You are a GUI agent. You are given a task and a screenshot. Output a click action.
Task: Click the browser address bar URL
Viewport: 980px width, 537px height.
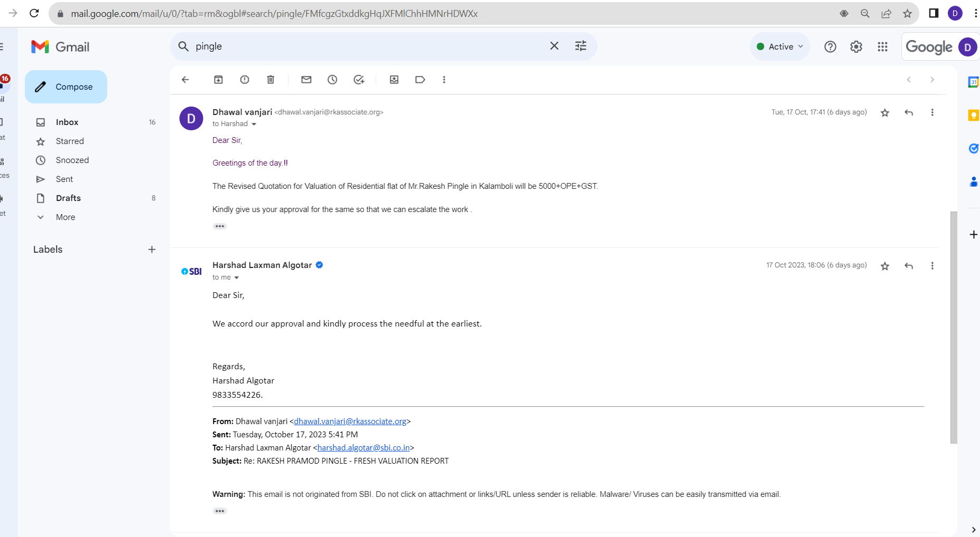pyautogui.click(x=274, y=14)
